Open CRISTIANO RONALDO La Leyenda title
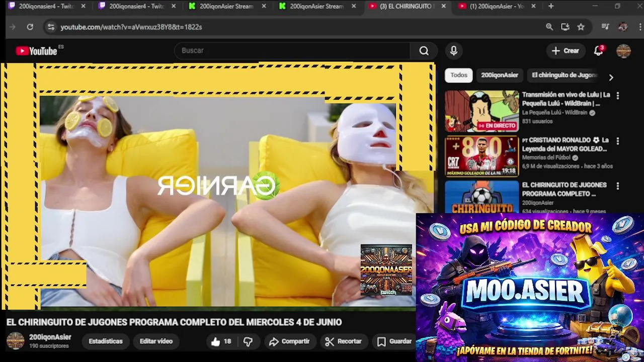The image size is (644, 362). pyautogui.click(x=566, y=144)
